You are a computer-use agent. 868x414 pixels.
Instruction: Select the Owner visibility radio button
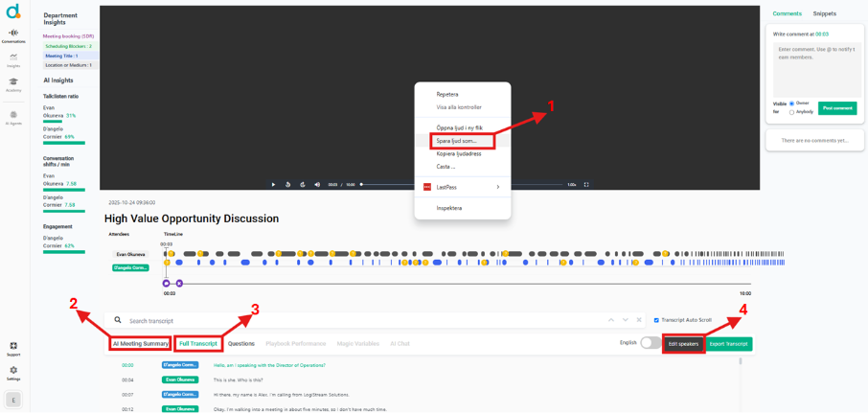click(x=791, y=103)
